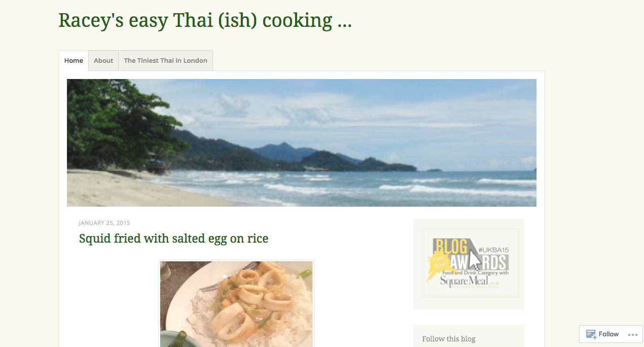644x347 pixels.
Task: Open the squid on rice photo
Action: pos(236,304)
